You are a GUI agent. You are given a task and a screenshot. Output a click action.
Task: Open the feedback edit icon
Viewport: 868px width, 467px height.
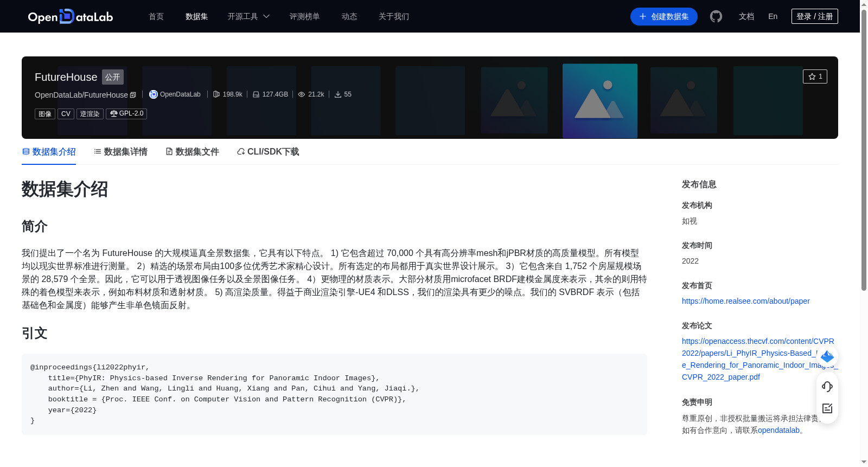[827, 408]
